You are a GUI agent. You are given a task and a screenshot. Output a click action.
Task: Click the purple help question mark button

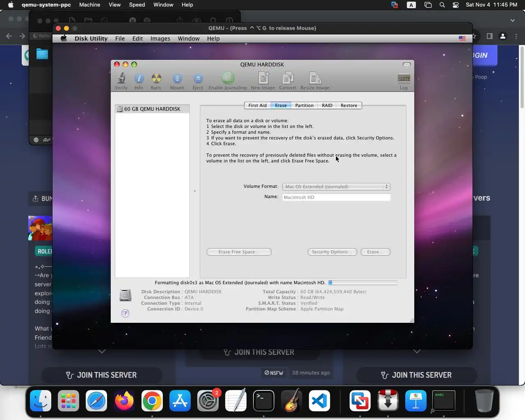(126, 313)
